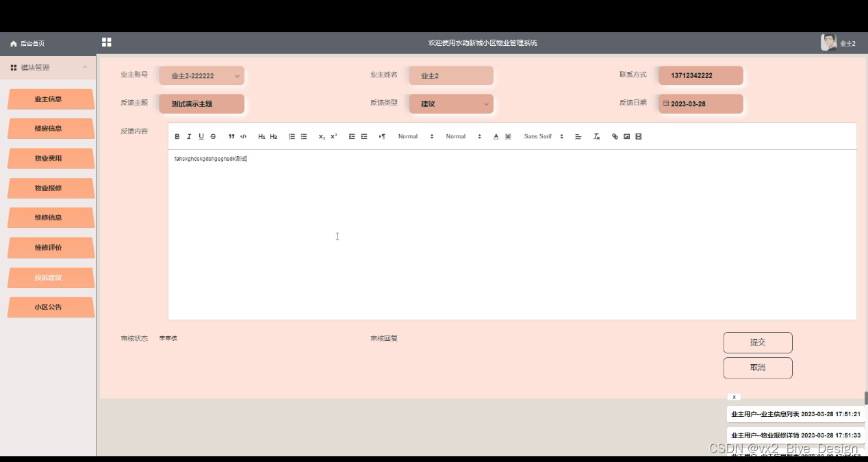This screenshot has height=462, width=868.
Task: Insert a code block
Action: [x=243, y=137]
